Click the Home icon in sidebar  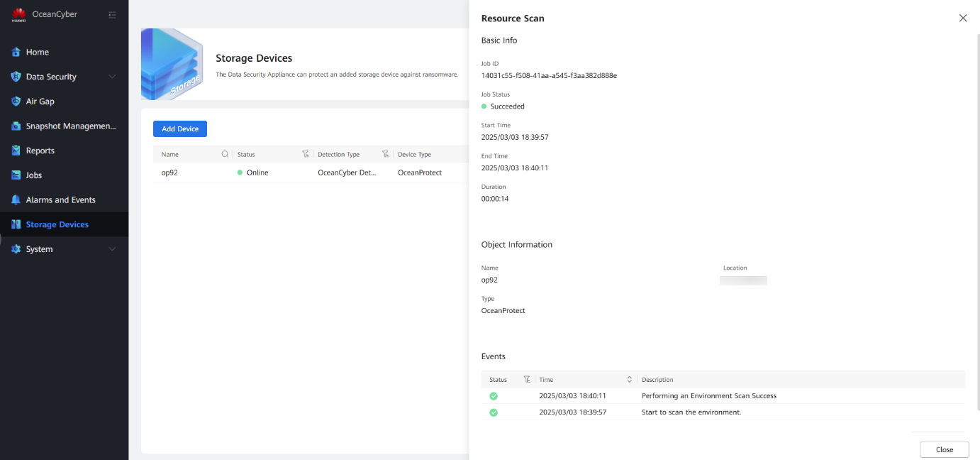point(16,52)
